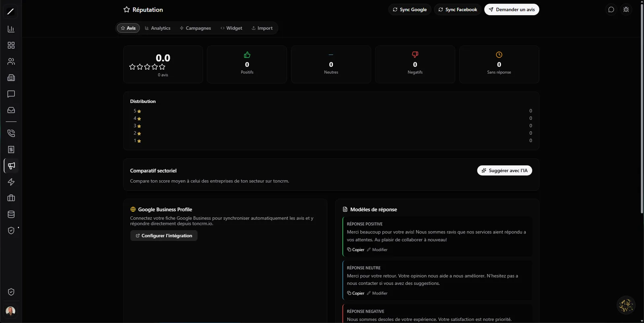The image size is (644, 323).
Task: Open the invoice dollar receipt icon
Action: [11, 150]
